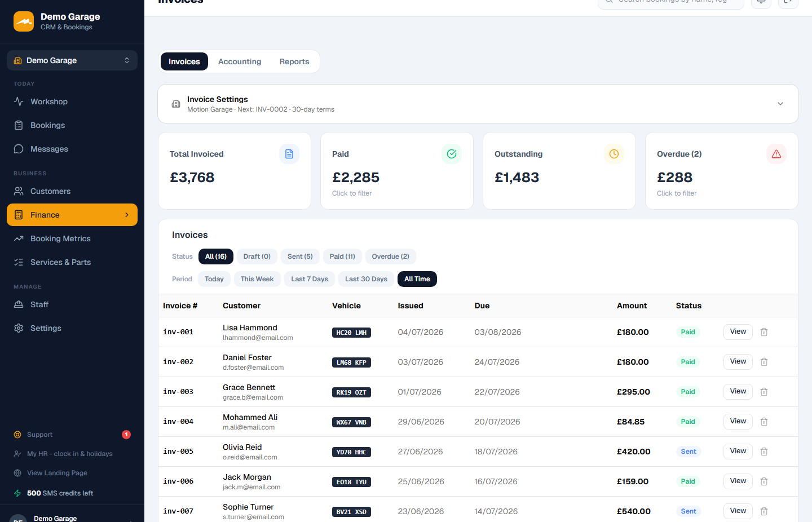Expand the Finance menu chevron
The image size is (812, 522).
point(127,215)
